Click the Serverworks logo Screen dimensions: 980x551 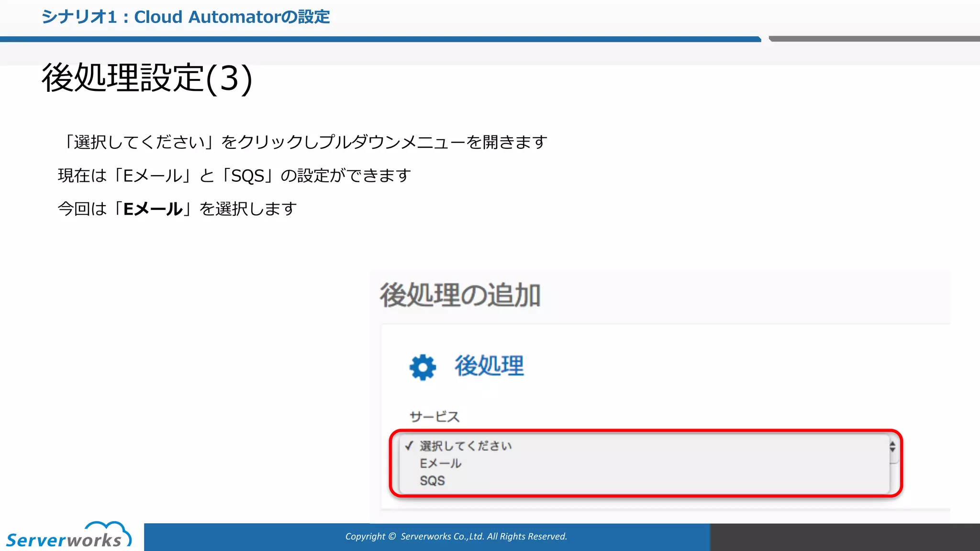pos(68,535)
